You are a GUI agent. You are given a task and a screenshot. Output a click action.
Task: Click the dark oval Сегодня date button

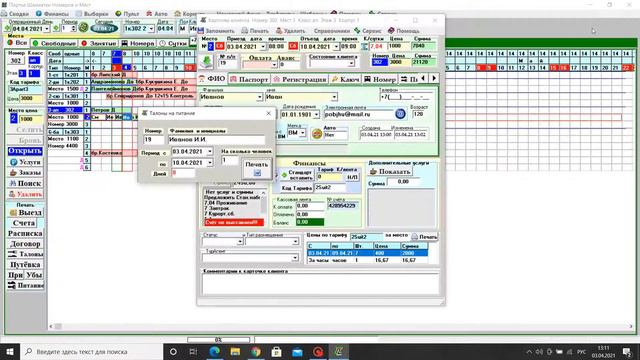(104, 29)
